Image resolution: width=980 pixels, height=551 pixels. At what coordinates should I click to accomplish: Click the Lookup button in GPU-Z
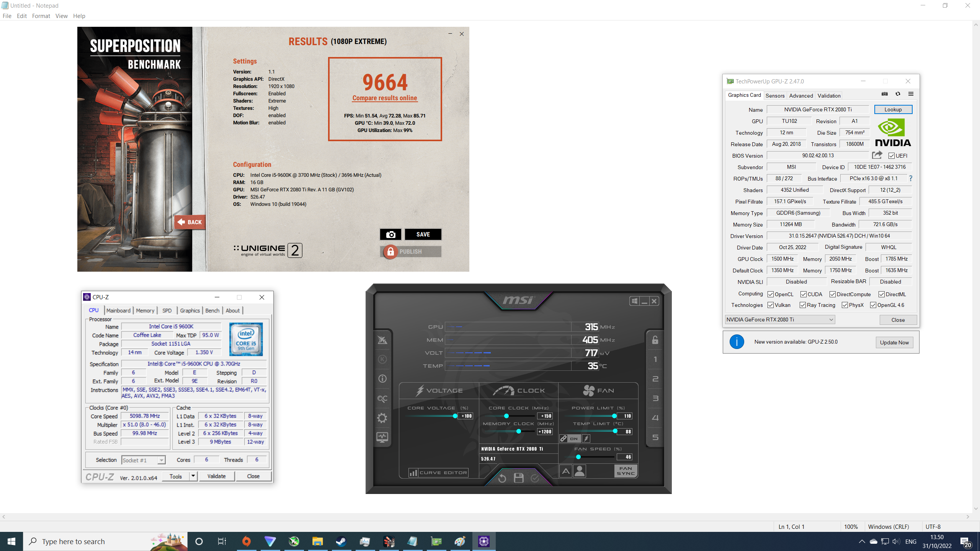tap(893, 109)
